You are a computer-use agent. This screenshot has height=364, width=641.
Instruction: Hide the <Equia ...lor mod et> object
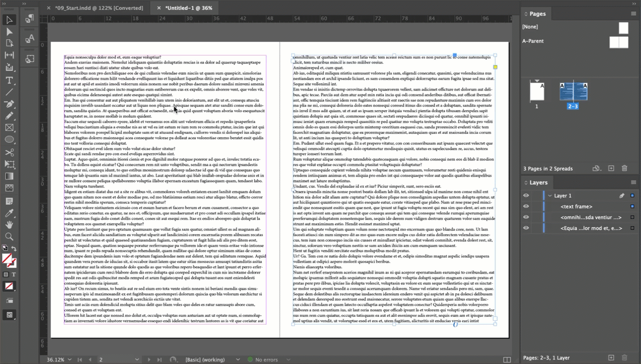tap(526, 228)
